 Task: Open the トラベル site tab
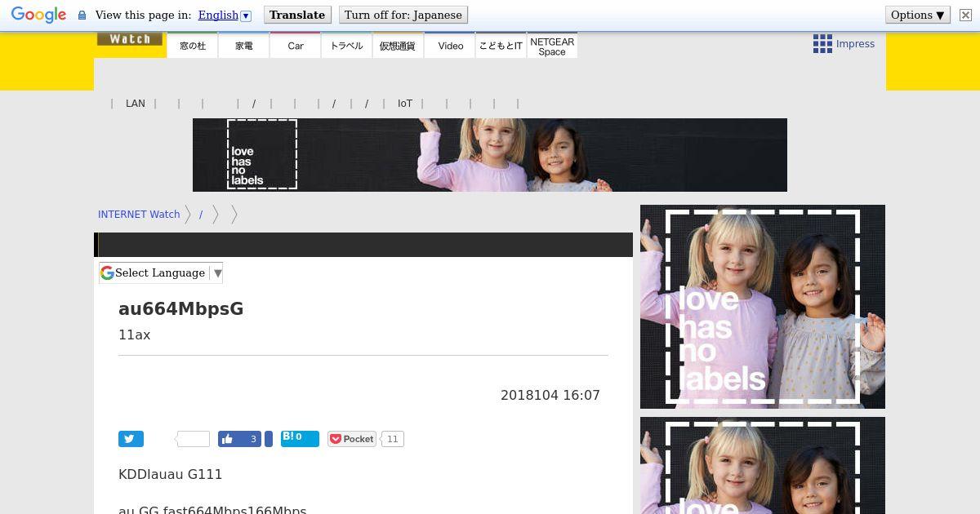point(347,46)
